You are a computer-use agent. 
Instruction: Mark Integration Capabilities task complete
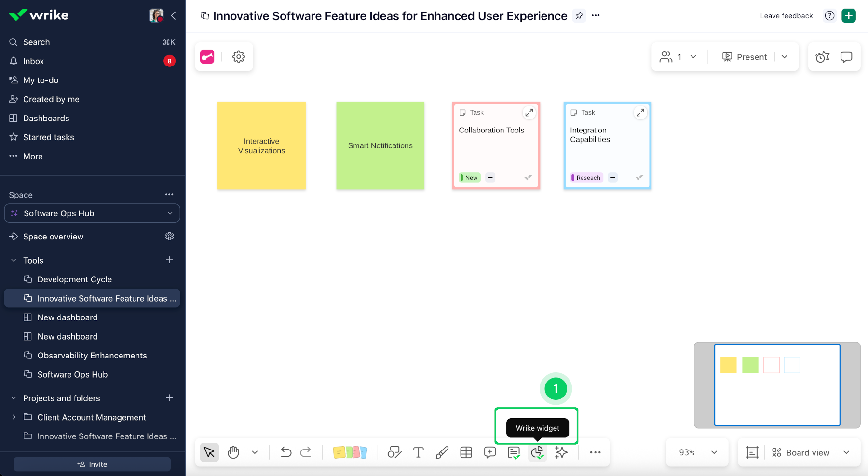[639, 178]
